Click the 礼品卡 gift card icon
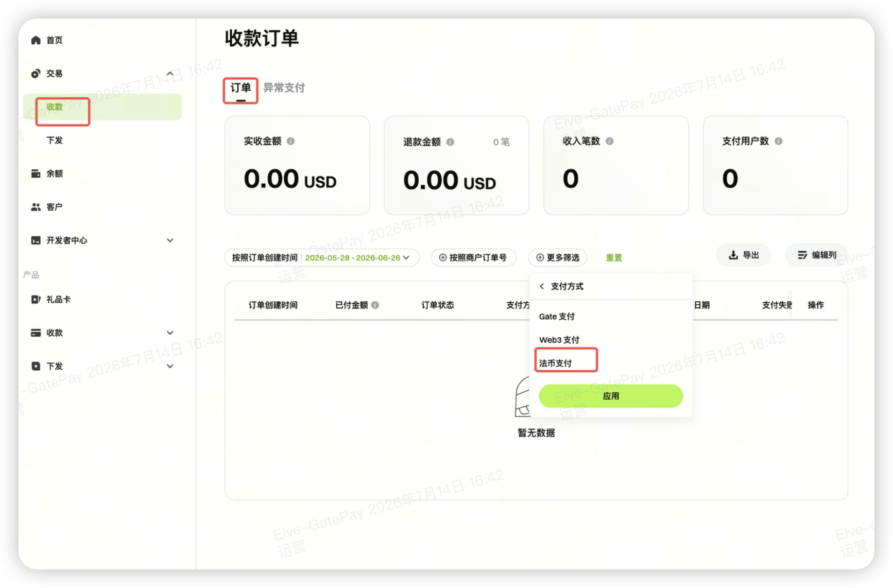893x588 pixels. (36, 299)
